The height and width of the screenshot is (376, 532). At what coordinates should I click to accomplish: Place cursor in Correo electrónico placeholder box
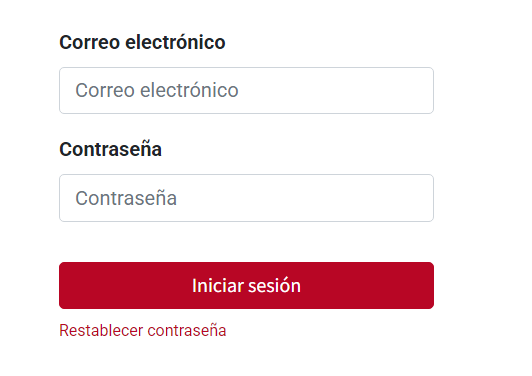246,90
